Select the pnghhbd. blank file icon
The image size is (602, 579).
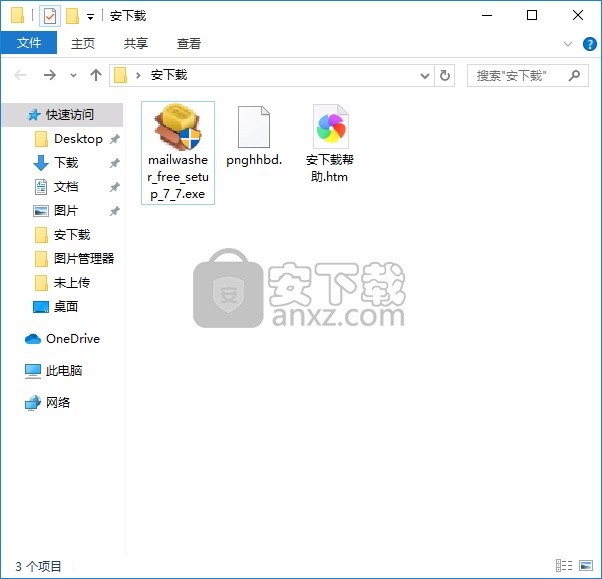[254, 127]
